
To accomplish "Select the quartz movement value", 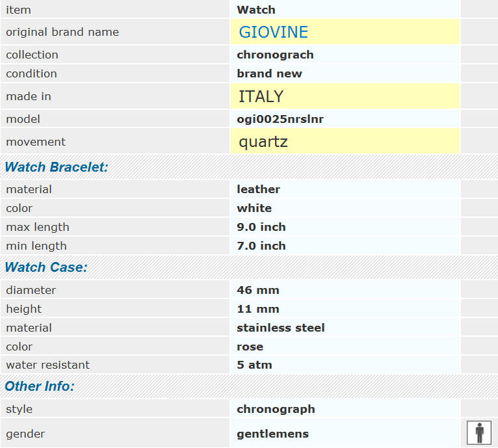I will [x=263, y=141].
